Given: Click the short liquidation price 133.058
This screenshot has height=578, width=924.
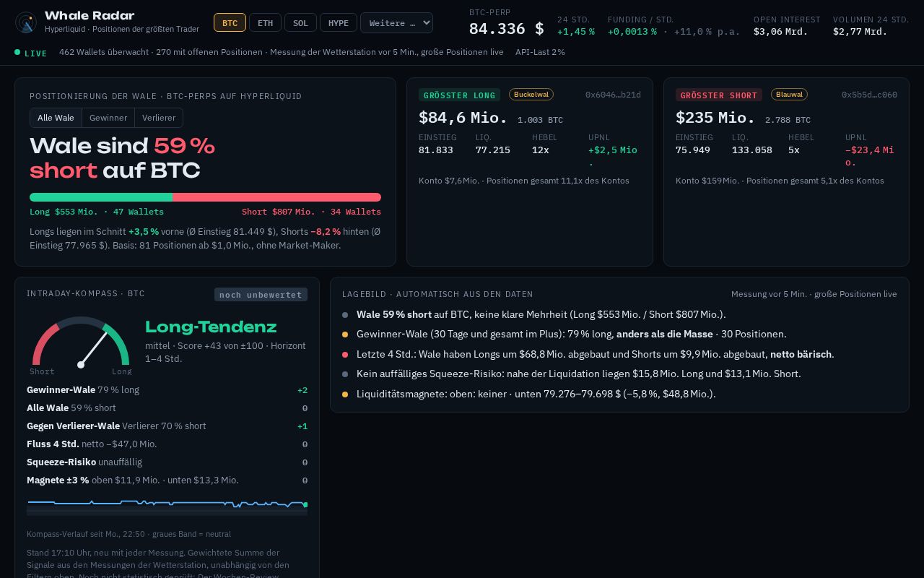Looking at the screenshot, I should pos(752,150).
